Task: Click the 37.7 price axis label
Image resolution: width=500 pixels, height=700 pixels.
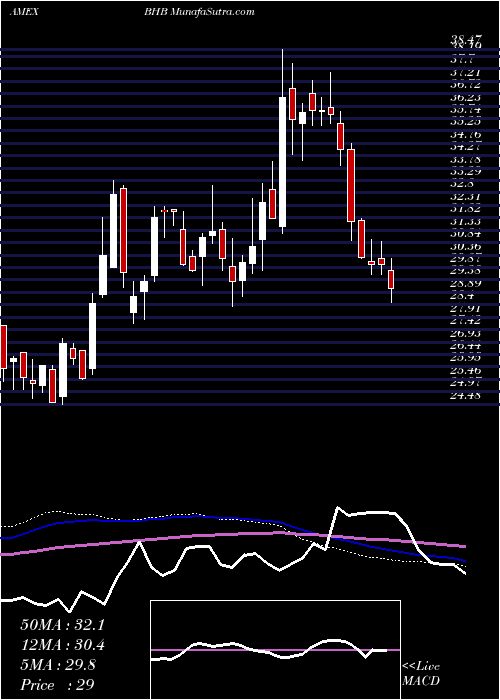Action: [x=463, y=60]
